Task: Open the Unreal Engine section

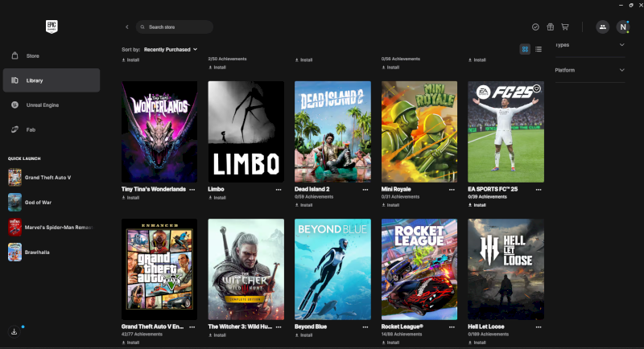Action: pyautogui.click(x=52, y=105)
